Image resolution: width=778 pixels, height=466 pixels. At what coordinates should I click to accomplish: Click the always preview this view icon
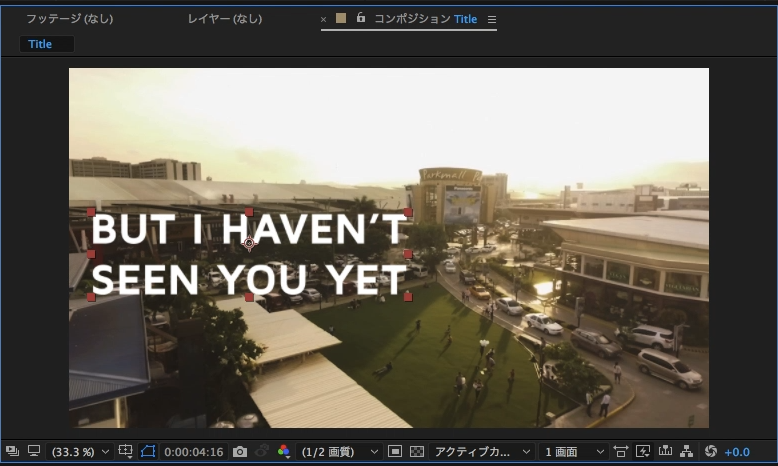12,451
